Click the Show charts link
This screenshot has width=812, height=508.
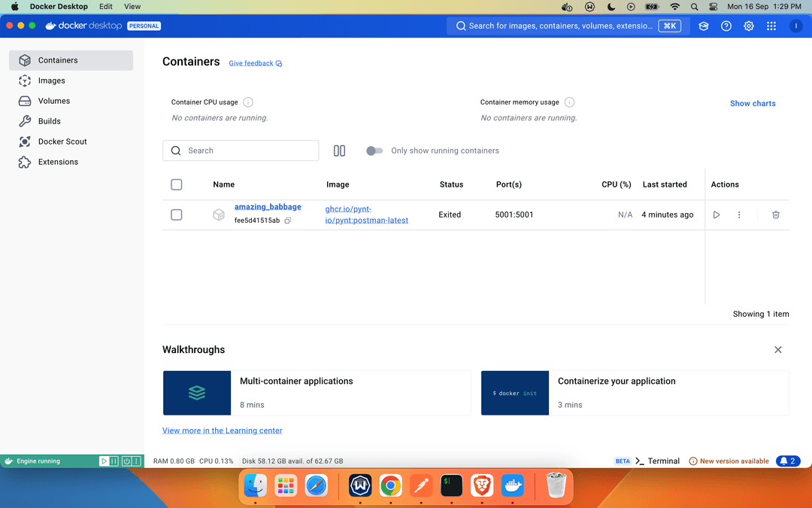(x=752, y=103)
